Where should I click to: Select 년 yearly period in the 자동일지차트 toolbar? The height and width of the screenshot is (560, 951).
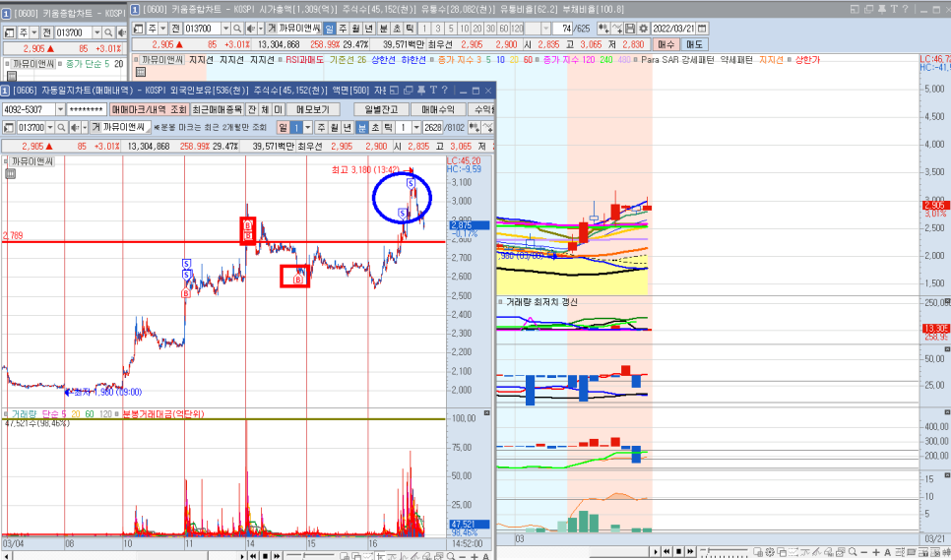pos(347,127)
